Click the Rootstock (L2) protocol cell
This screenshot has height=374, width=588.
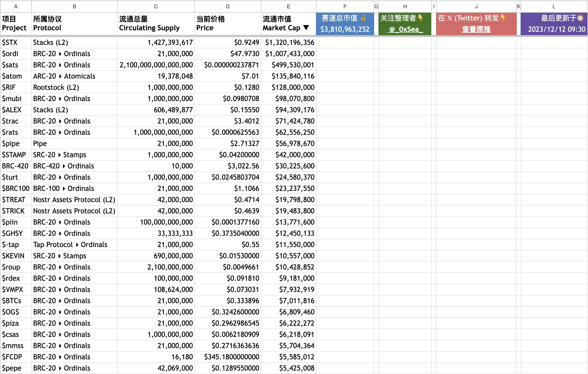pos(74,87)
